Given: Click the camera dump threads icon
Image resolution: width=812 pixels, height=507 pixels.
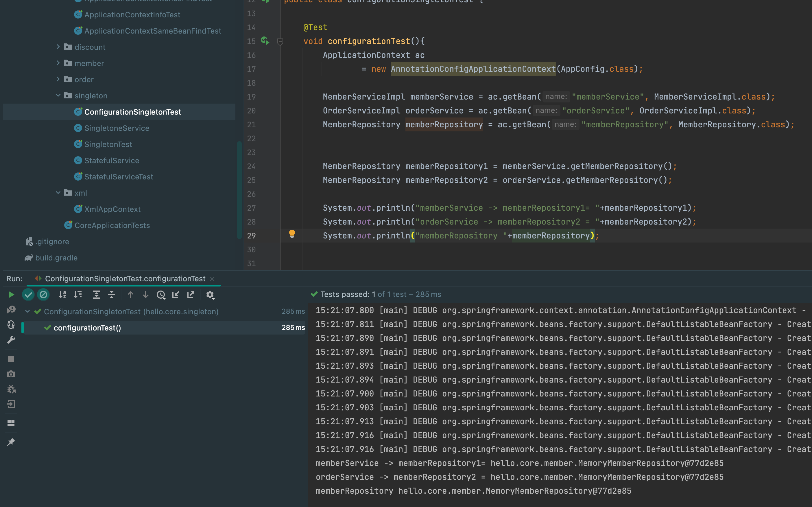Looking at the screenshot, I should tap(11, 374).
